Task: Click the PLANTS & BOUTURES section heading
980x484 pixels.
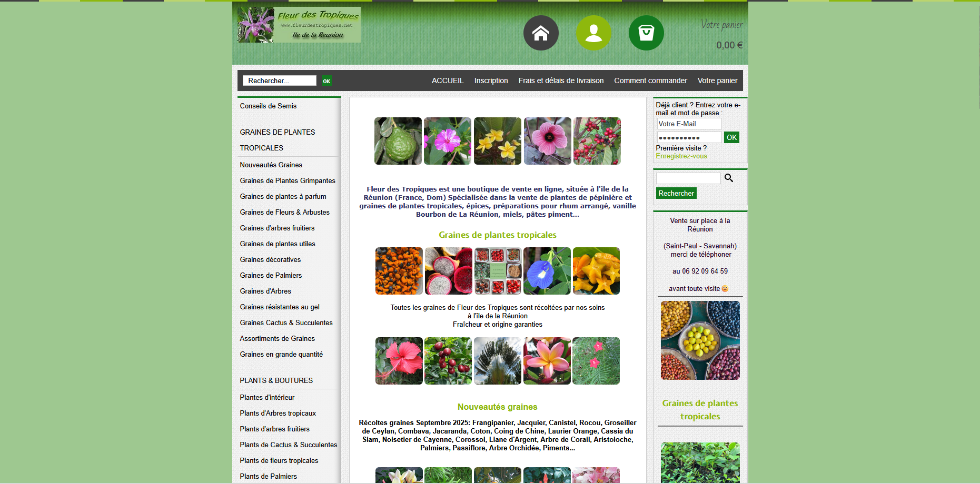Action: pos(276,380)
